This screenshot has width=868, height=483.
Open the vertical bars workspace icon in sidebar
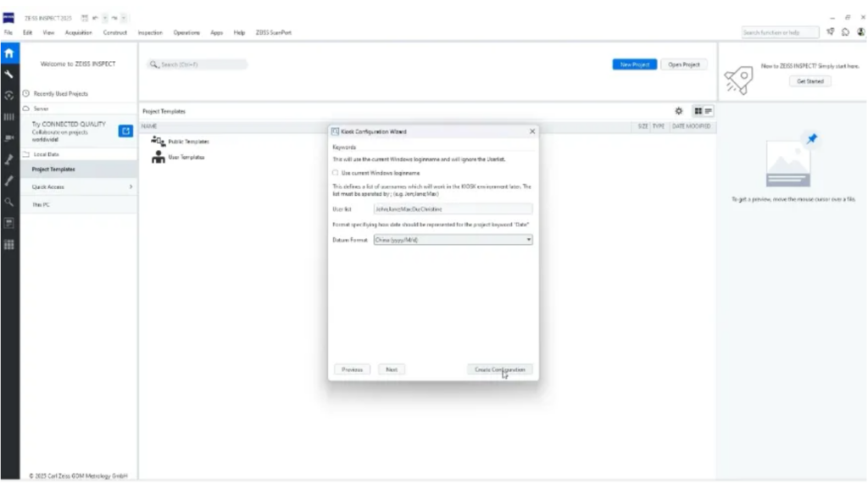tap(8, 117)
